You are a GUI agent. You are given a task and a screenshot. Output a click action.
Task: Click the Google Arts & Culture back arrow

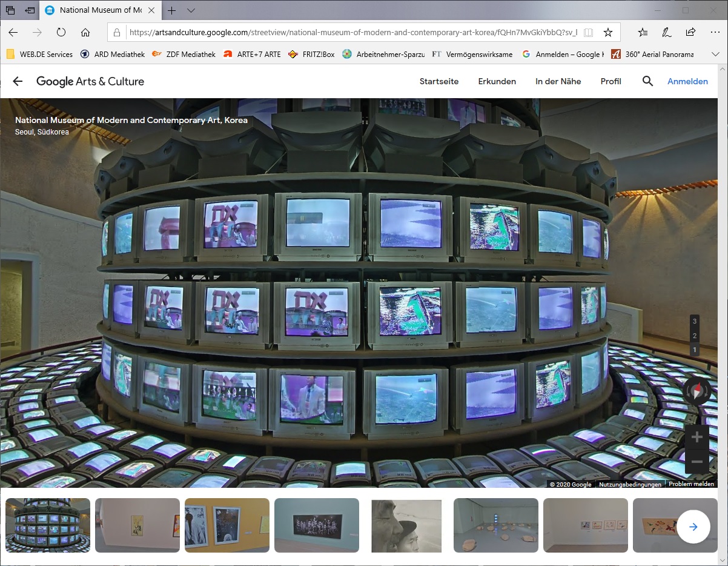(18, 81)
